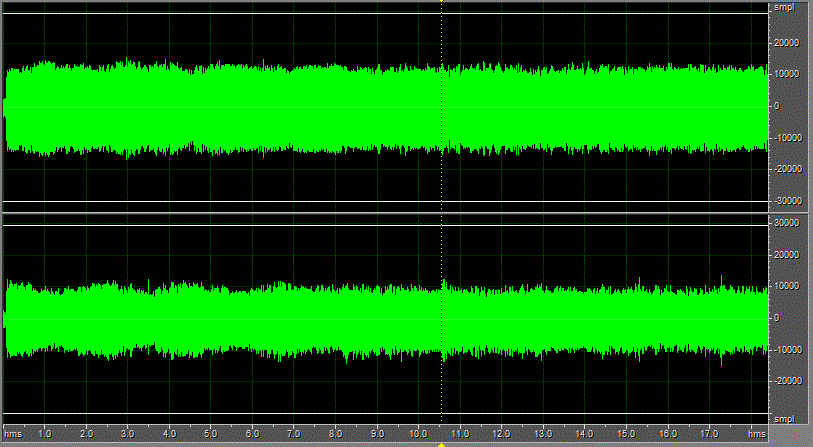The image size is (813, 447).
Task: Click the smpl label above the amplitude ruler
Action: [784, 8]
